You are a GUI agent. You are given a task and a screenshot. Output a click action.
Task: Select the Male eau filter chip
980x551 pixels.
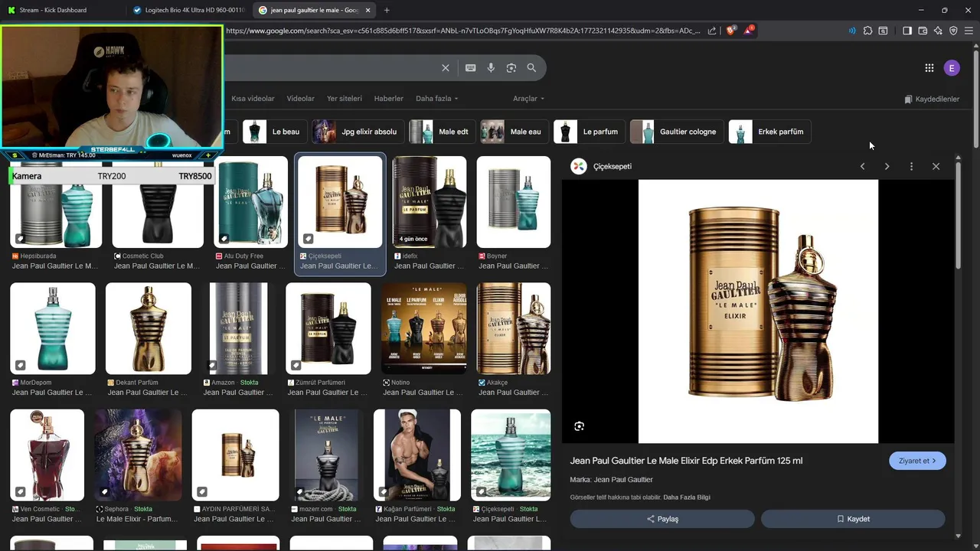click(514, 132)
